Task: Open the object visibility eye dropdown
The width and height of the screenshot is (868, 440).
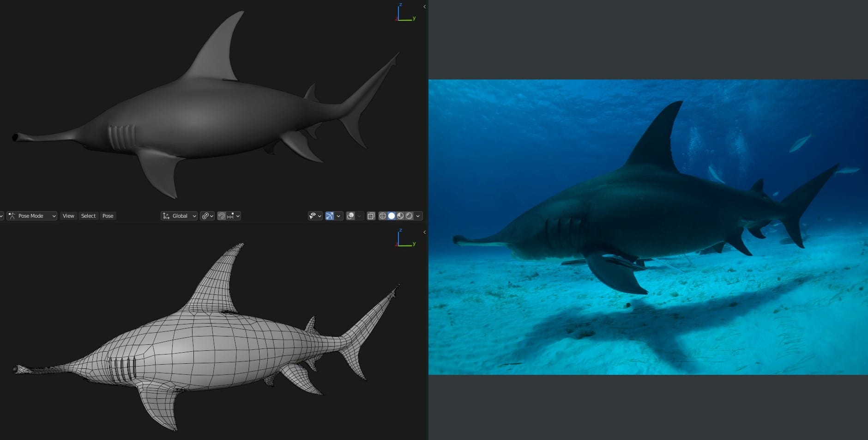Action: [x=315, y=216]
